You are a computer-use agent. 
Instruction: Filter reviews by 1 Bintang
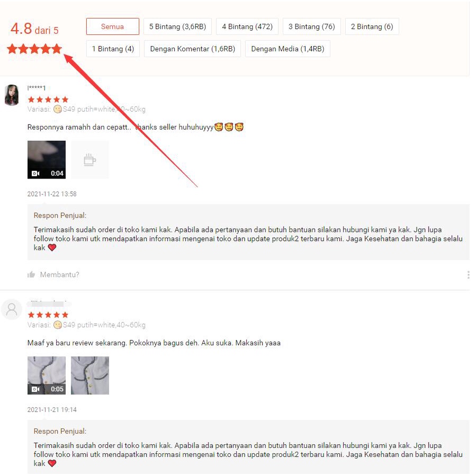113,49
